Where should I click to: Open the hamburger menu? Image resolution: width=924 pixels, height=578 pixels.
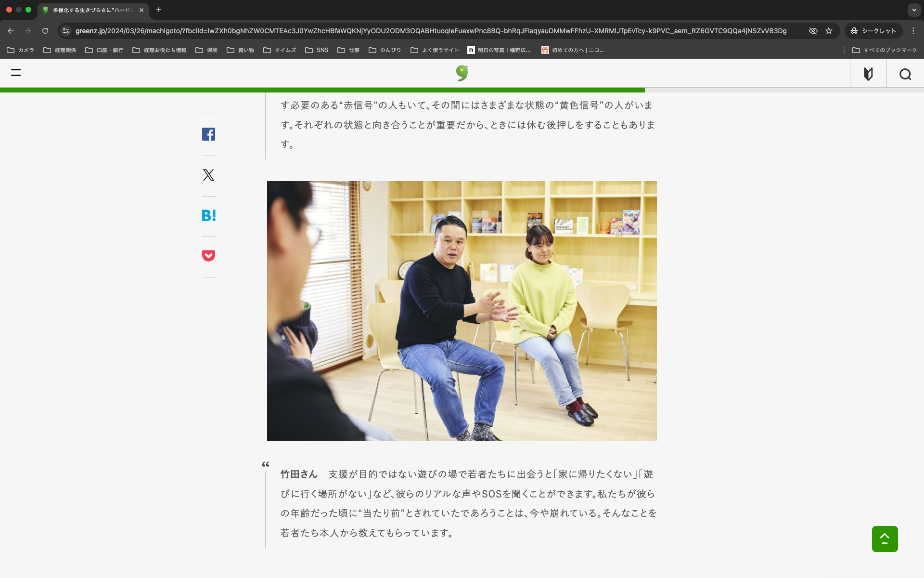pyautogui.click(x=16, y=73)
